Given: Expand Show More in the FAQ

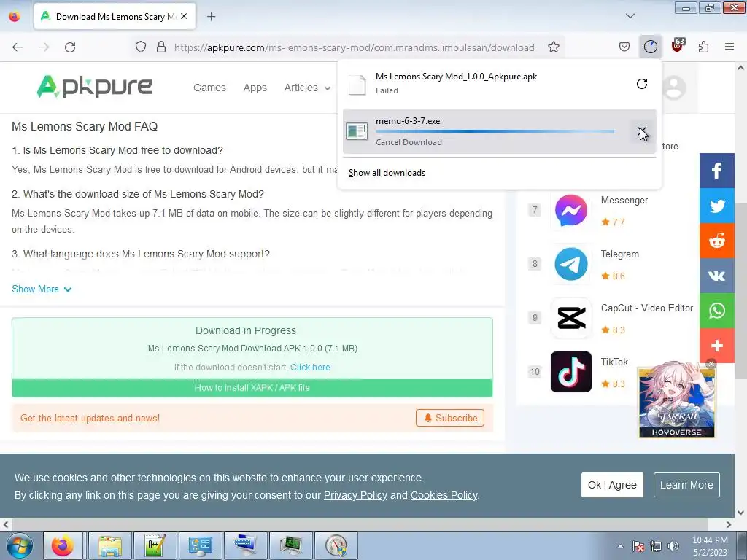Looking at the screenshot, I should click(42, 289).
